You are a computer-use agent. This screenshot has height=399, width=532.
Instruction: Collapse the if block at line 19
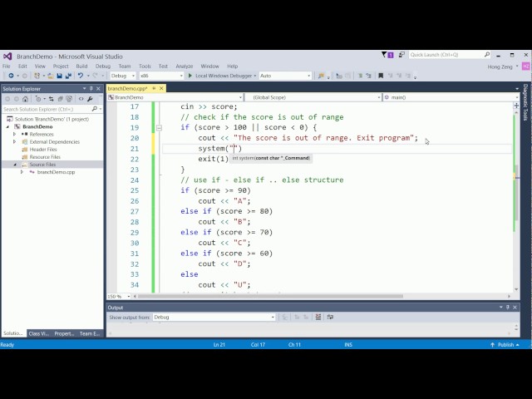[x=159, y=127]
